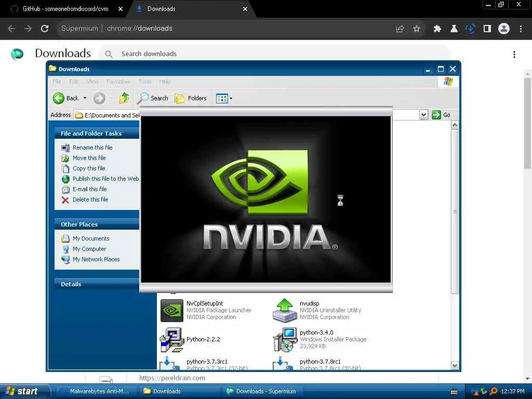Expand the Address bar dropdown arrow
Viewport: 532px width, 399px height.
[x=423, y=115]
